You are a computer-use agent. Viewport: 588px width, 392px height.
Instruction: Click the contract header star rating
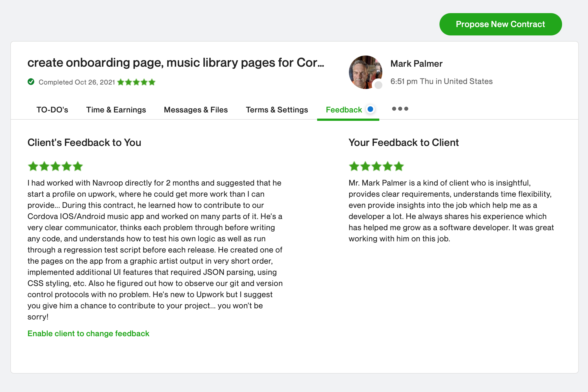(x=136, y=82)
